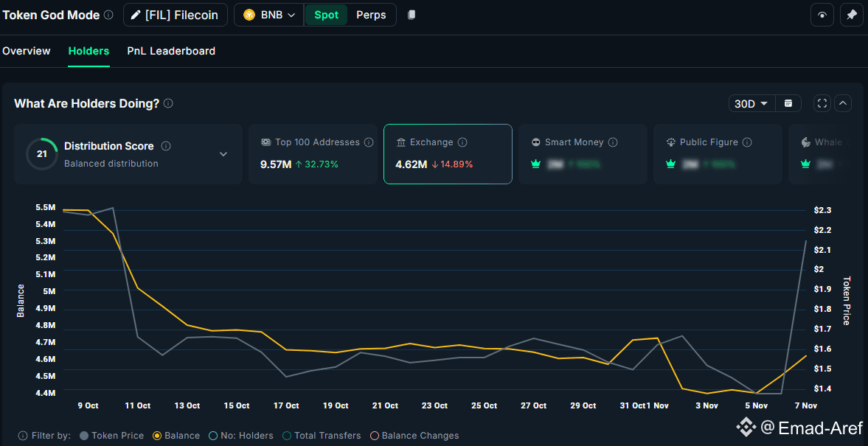
Task: Click info icon next to Distribution Score
Action: 166,146
